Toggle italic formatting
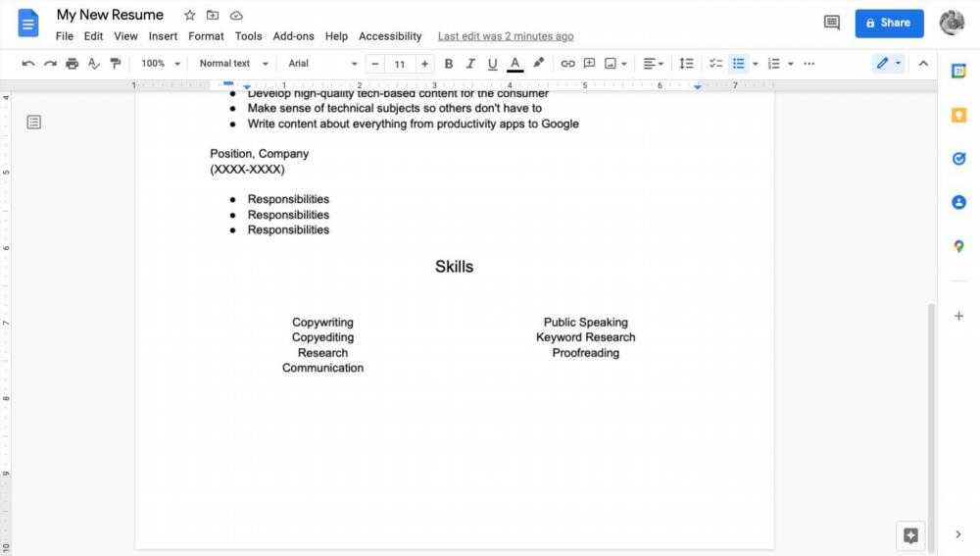980x556 pixels. 470,64
